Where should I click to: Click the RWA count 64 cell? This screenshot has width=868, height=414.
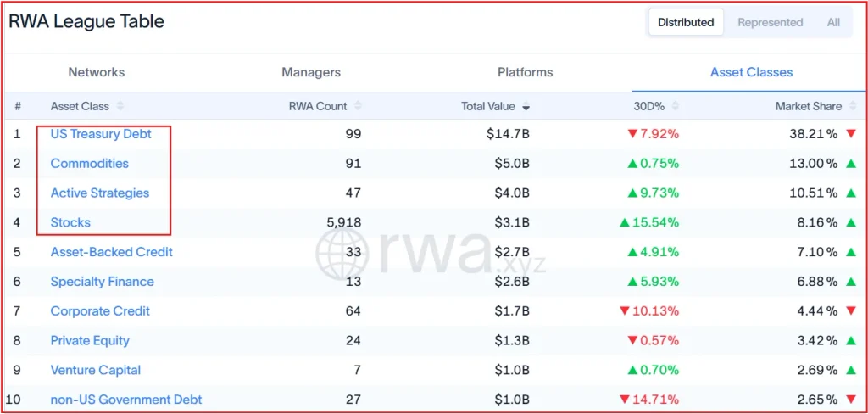coord(353,310)
